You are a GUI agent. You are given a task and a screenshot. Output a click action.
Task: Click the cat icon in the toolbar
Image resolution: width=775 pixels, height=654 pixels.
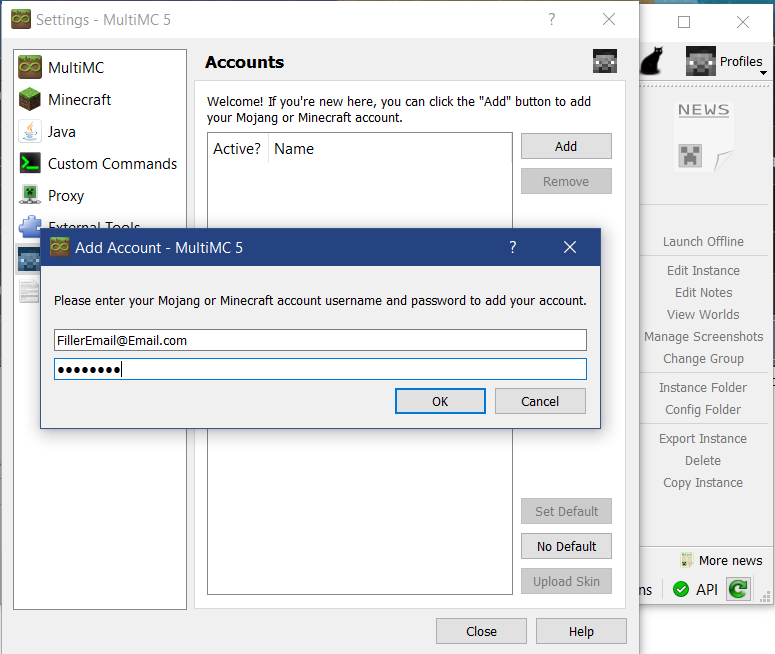click(x=654, y=62)
